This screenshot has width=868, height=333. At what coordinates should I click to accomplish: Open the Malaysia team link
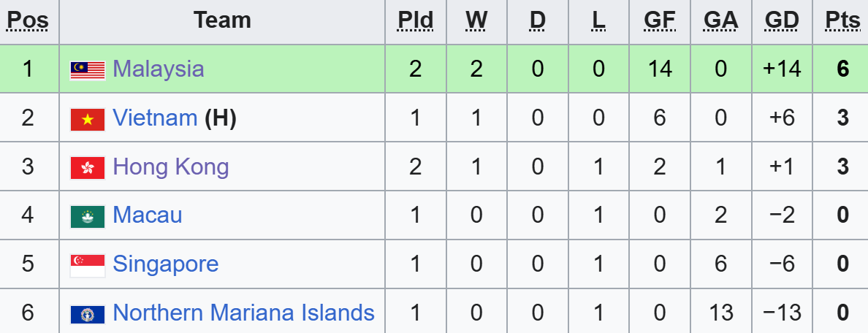point(159,69)
